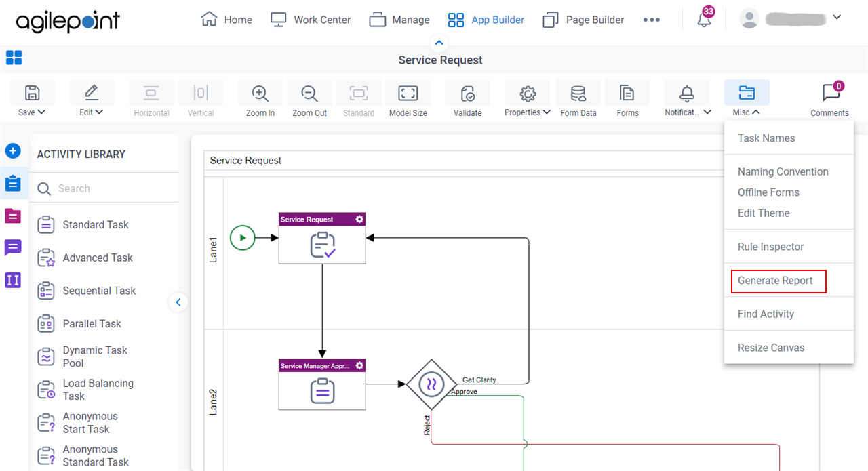Select the diamond condition gateway node
Viewport: 868px width, 471px height.
431,384
